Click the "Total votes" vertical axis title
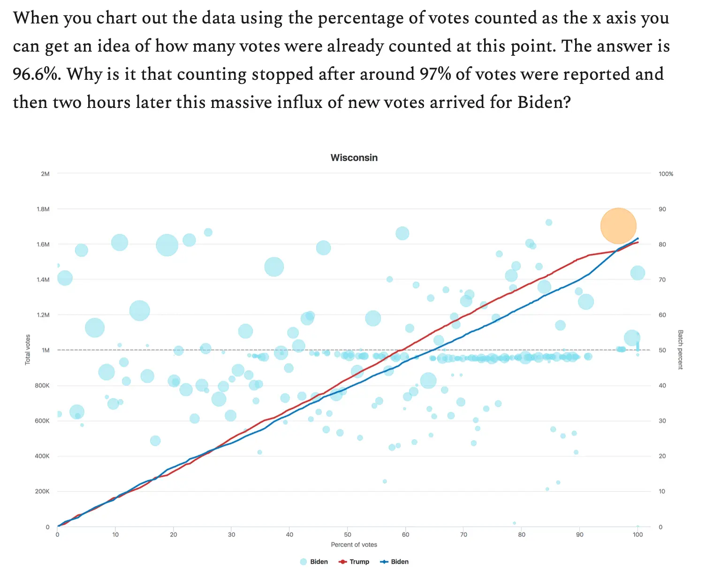Image resolution: width=728 pixels, height=581 pixels. tap(28, 350)
